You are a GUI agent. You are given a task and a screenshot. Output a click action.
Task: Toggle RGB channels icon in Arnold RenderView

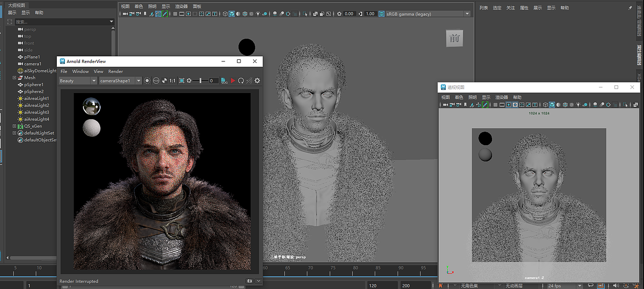tap(156, 80)
